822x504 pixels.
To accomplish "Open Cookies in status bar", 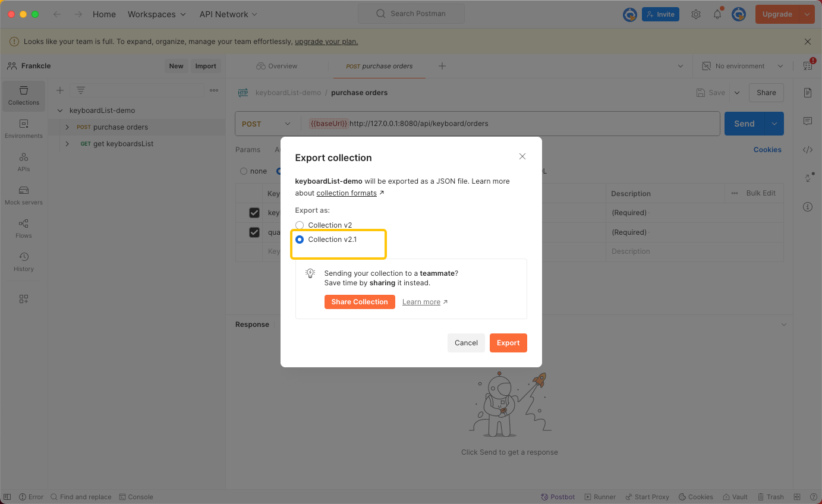I will click(695, 497).
